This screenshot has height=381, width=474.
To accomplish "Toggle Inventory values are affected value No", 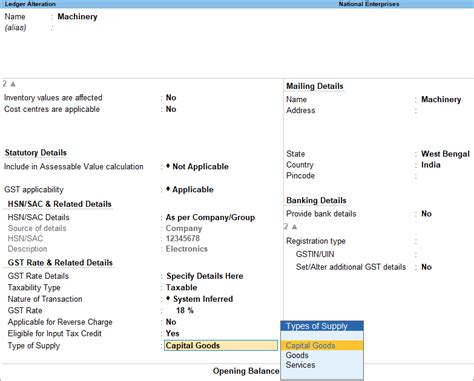I will [x=171, y=98].
